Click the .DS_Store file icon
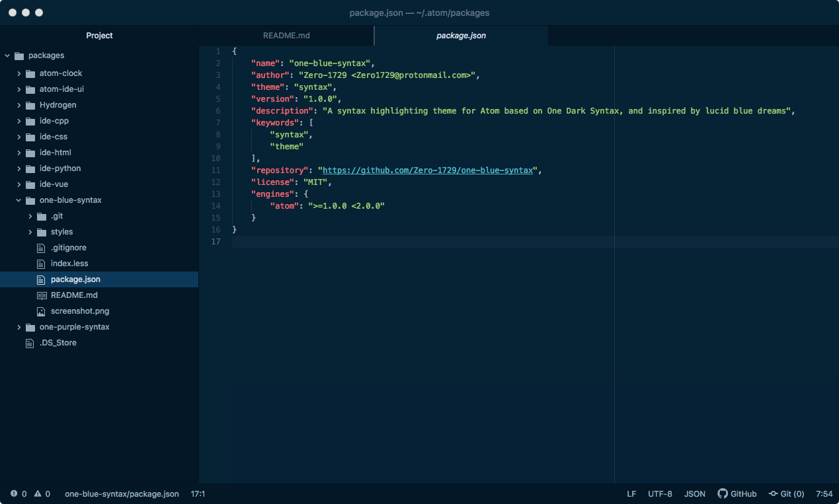Image resolution: width=839 pixels, height=504 pixels. [29, 343]
